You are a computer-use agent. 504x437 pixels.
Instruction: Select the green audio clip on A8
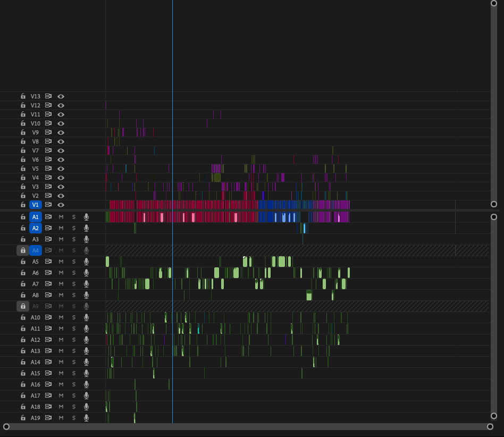tap(309, 295)
